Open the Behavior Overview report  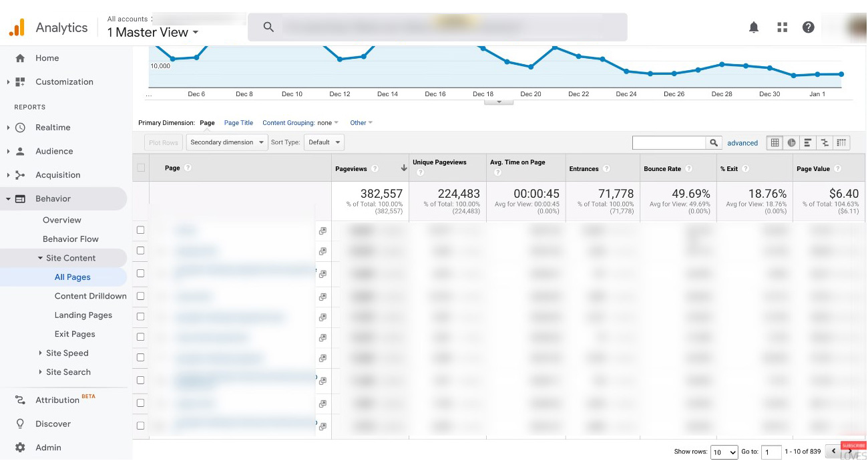coord(62,220)
